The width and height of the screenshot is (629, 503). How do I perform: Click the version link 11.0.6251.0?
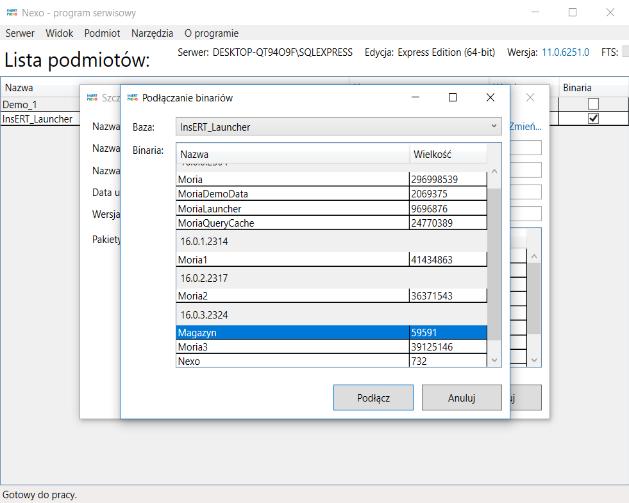coord(565,53)
